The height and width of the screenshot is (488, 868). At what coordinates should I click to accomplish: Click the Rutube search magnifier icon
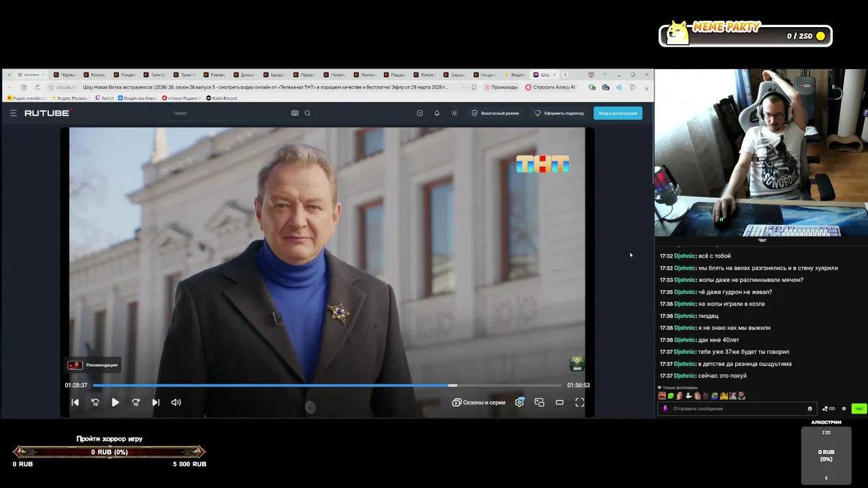[x=307, y=113]
